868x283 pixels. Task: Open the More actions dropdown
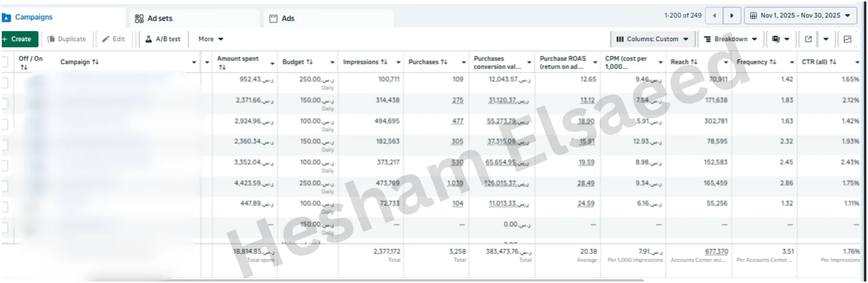[211, 39]
